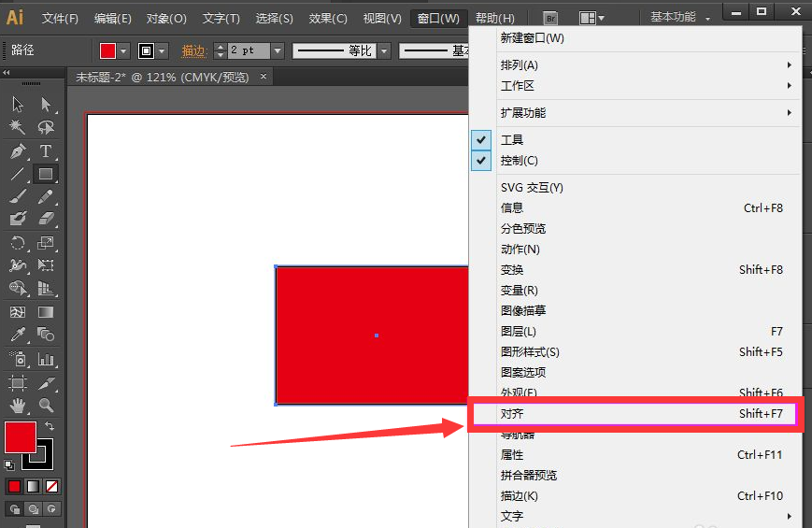Select the Symbol Sprayer tool
Screen dimensions: 812x528
pyautogui.click(x=18, y=359)
